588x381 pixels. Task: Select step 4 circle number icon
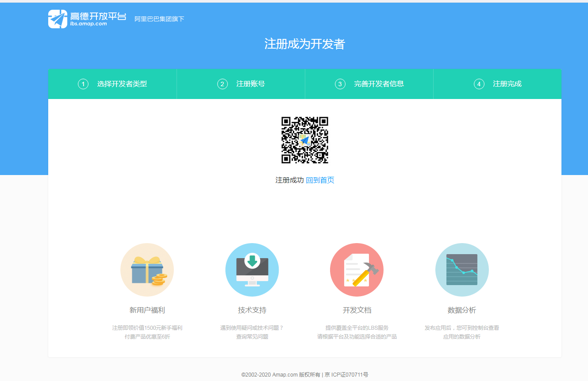click(x=479, y=84)
